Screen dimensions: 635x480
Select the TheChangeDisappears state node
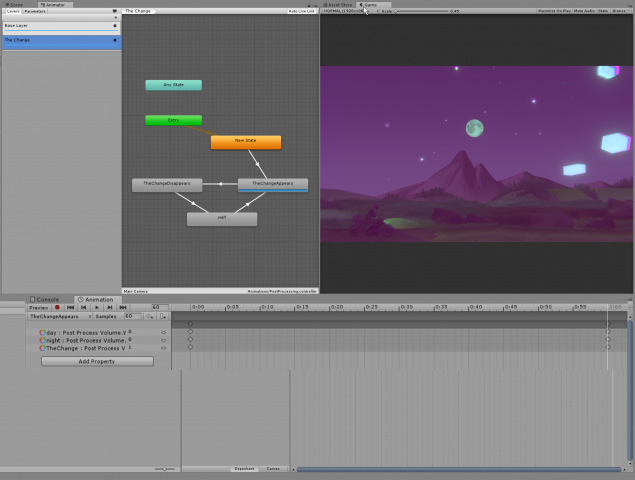167,184
